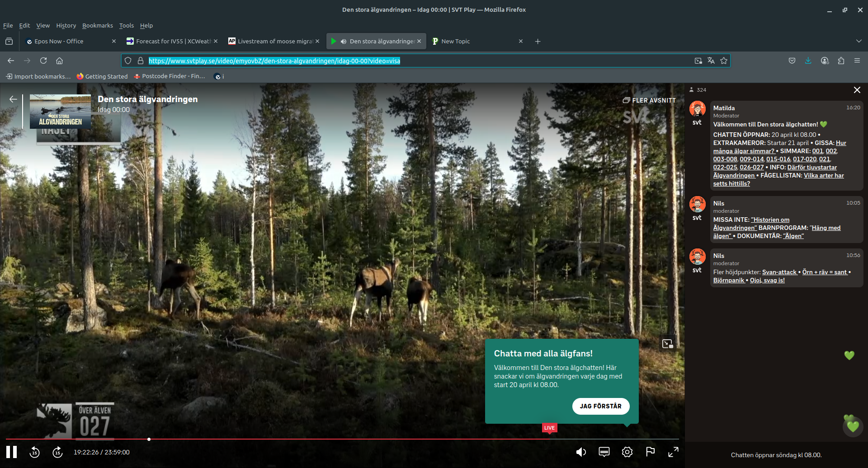The width and height of the screenshot is (868, 468).
Task: Open the Svan-attack highlight link
Action: [779, 272]
